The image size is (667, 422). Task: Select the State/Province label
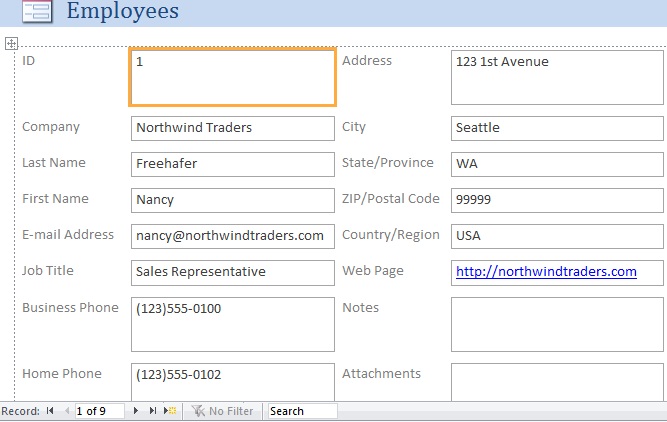click(x=388, y=163)
